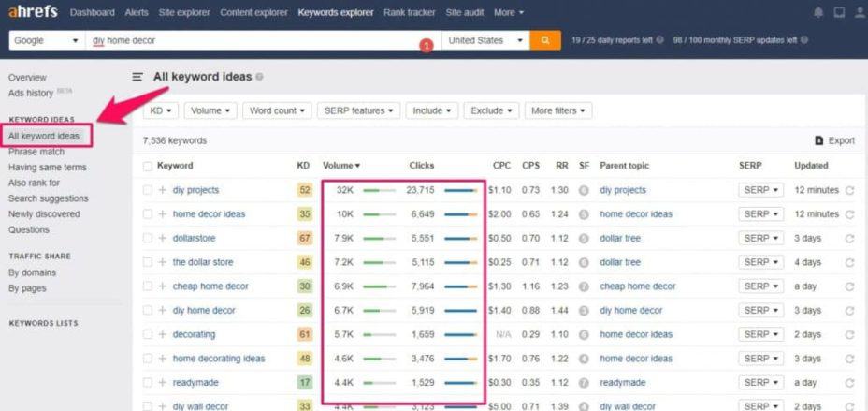Open SERP dropdown for the dollar store
This screenshot has width=868, height=411.
[x=761, y=262]
